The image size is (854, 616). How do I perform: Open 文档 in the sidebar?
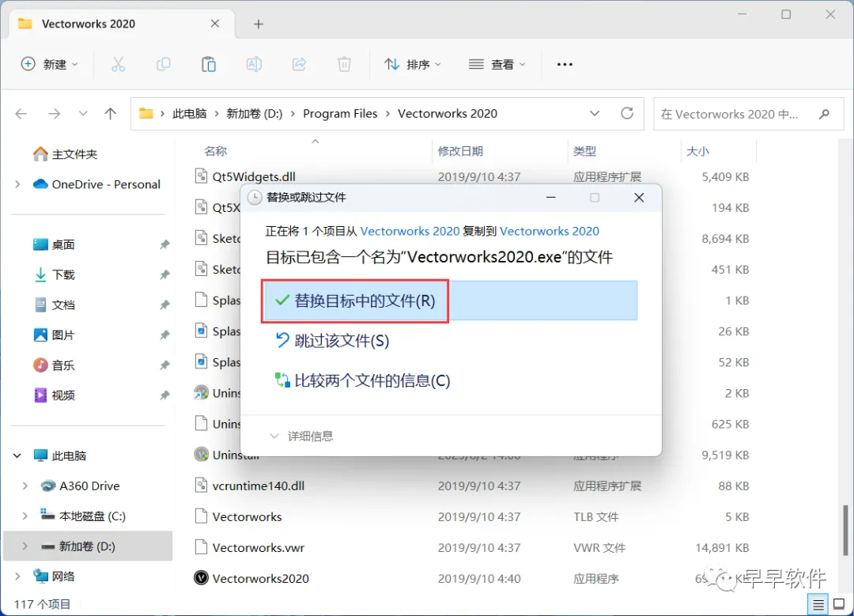(55, 305)
